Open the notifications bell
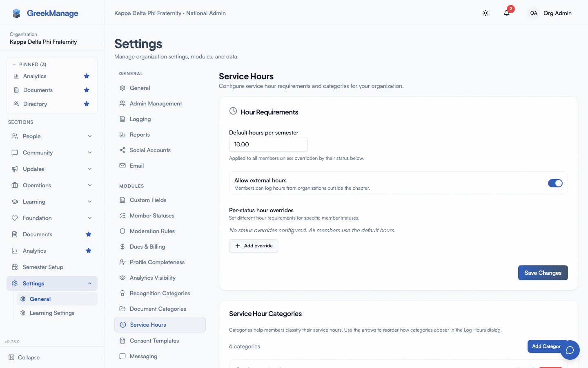Screen dimensions: 588x368 507,13
